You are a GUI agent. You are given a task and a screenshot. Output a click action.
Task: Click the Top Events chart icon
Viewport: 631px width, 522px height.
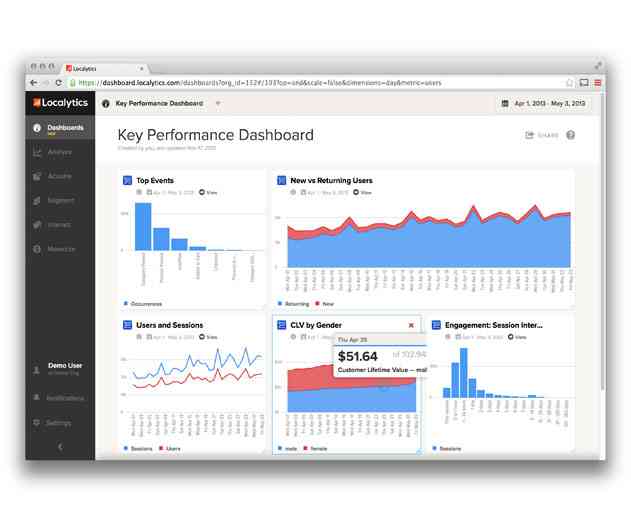[x=127, y=180]
